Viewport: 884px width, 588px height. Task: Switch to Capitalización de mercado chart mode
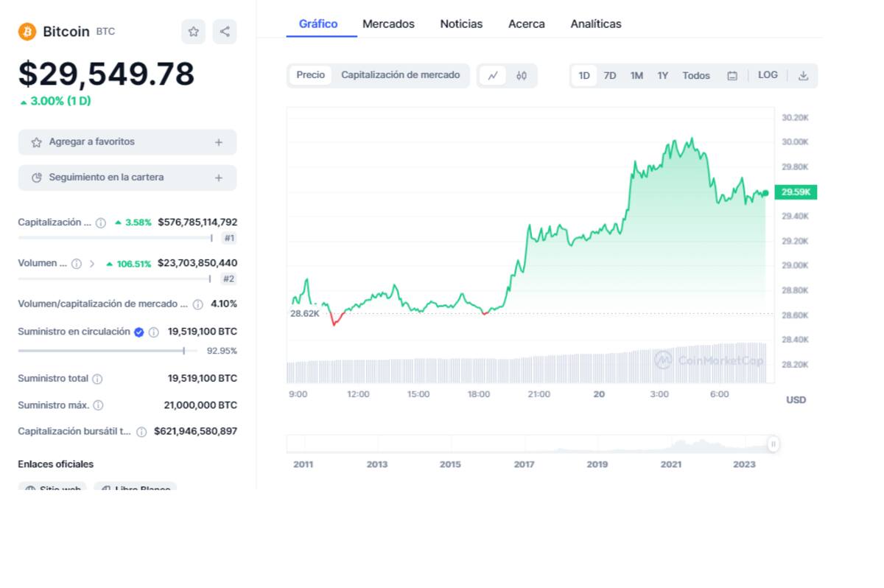[x=400, y=75]
